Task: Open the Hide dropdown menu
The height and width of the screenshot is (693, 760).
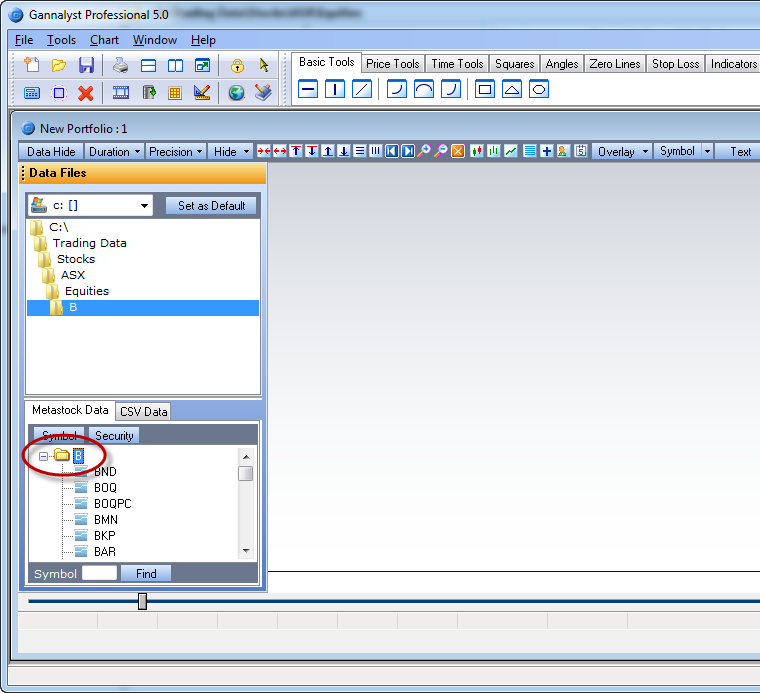Action: tap(231, 152)
